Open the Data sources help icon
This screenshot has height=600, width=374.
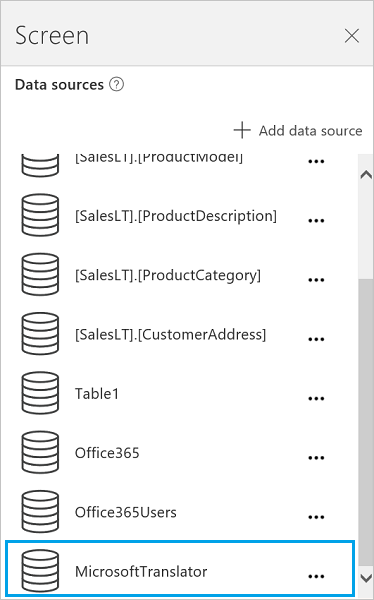pyautogui.click(x=116, y=84)
